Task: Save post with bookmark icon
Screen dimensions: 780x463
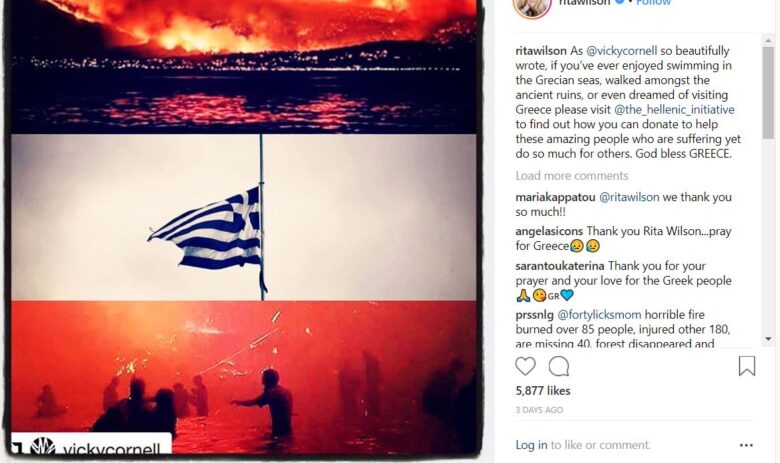Action: pos(747,366)
